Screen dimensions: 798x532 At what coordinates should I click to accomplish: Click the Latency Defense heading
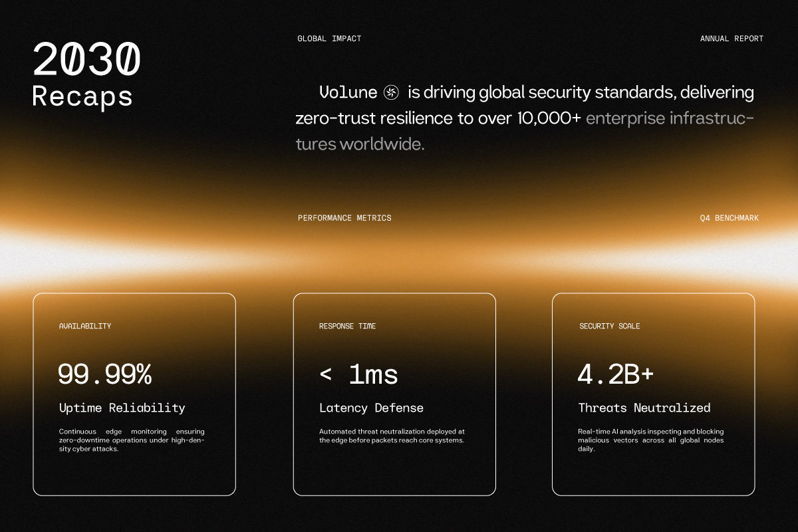(371, 408)
